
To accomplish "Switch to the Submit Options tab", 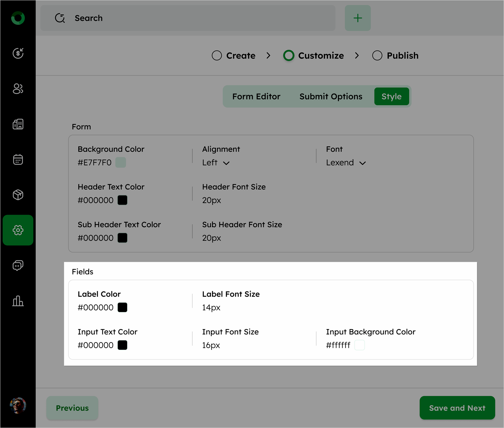I will 331,96.
